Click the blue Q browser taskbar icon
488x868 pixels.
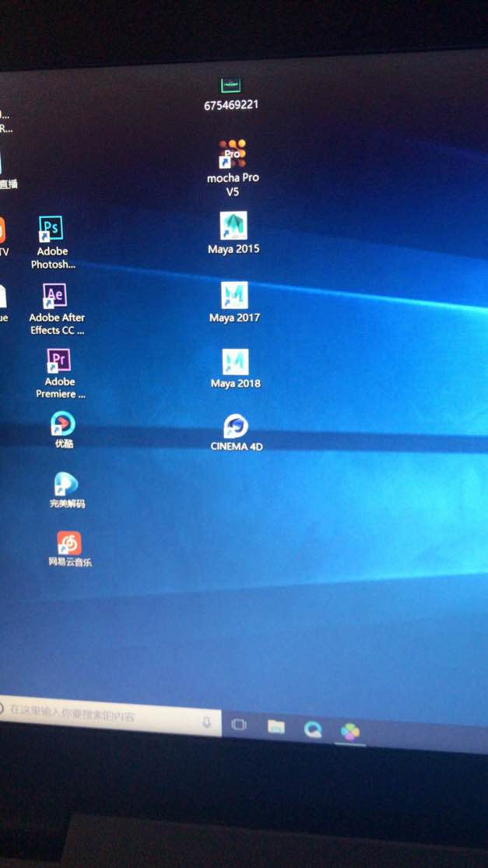point(313,729)
